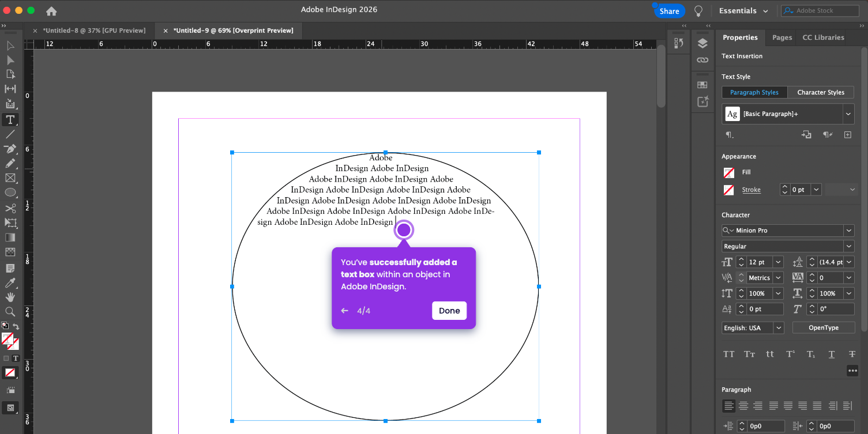Set paragraph alignment to Align Left
This screenshot has height=434, width=868.
point(729,406)
